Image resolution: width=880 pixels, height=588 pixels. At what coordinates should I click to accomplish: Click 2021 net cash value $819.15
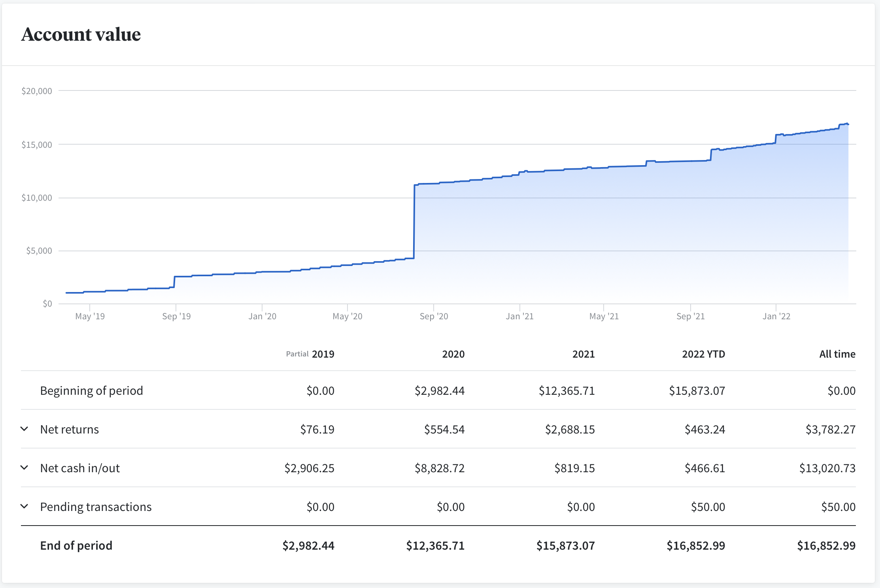575,468
